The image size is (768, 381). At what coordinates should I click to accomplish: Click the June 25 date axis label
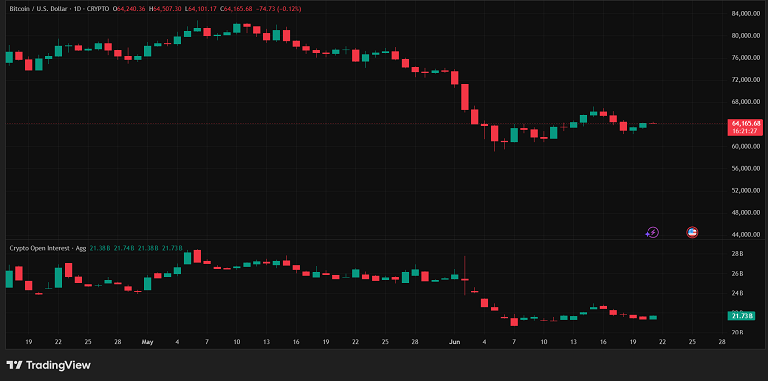pos(692,342)
